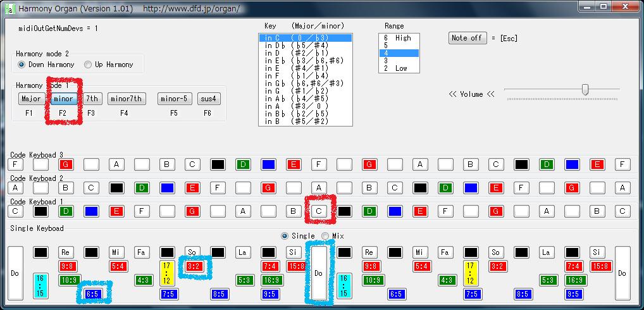Play the rightmost Do key on Single Keyboard
The width and height of the screenshot is (644, 310).
coord(622,273)
